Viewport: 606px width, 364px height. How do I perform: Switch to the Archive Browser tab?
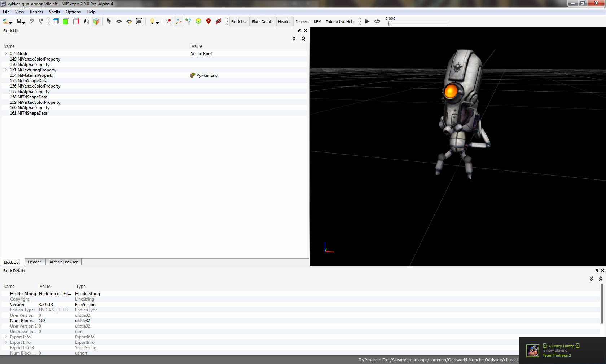point(63,262)
